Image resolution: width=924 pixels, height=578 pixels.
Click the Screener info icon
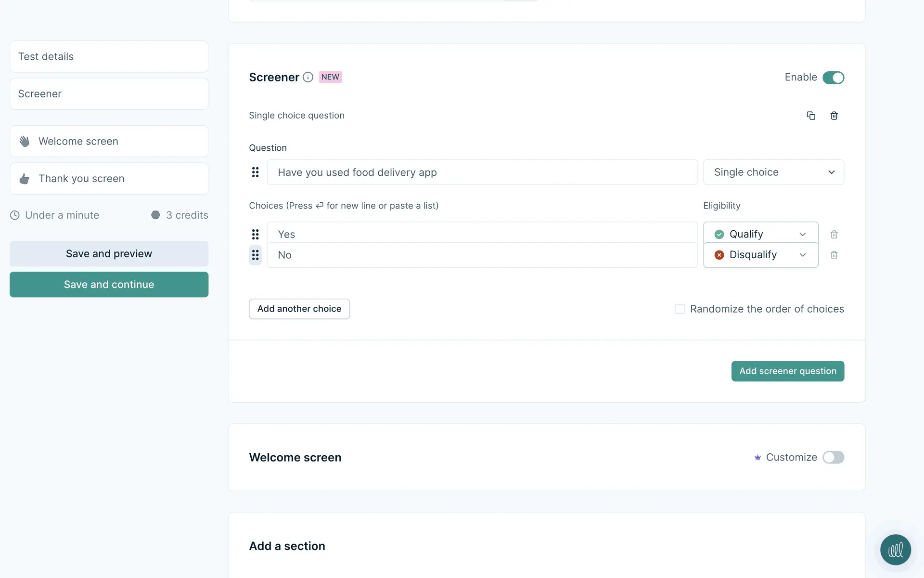(308, 77)
